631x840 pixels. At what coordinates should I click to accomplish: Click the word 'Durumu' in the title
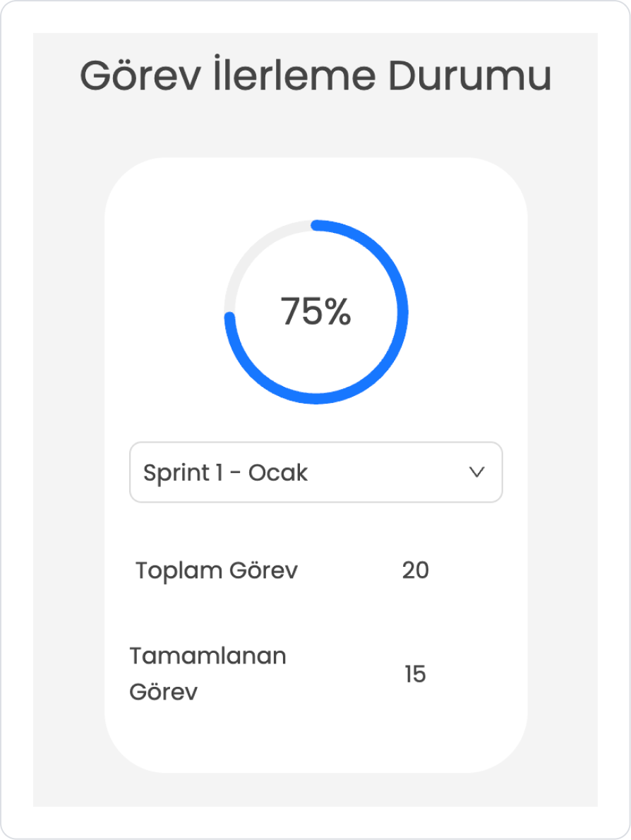(470, 76)
